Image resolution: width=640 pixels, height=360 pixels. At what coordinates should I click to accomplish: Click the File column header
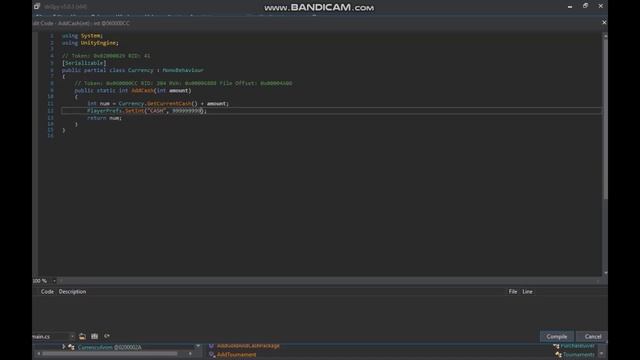513,291
